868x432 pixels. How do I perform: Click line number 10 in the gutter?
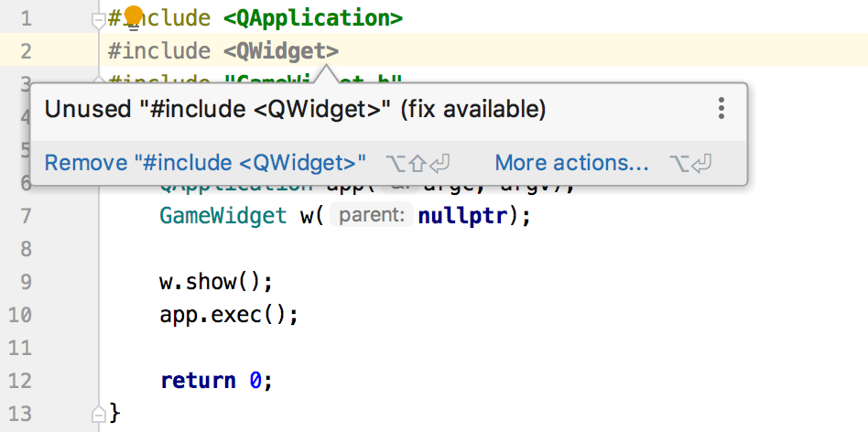(20, 315)
